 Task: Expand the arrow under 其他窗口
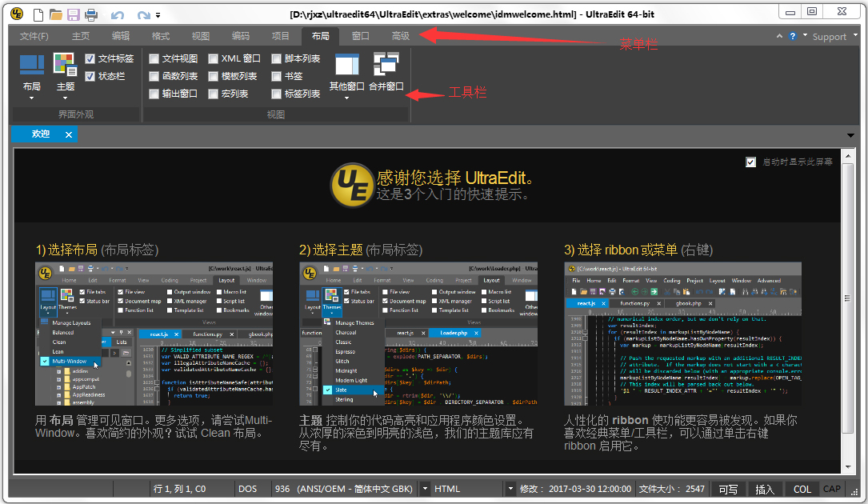(347, 98)
